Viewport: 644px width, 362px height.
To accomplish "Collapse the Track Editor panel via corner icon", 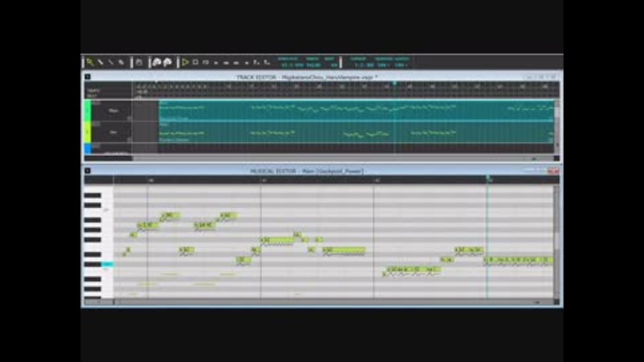I will 87,76.
